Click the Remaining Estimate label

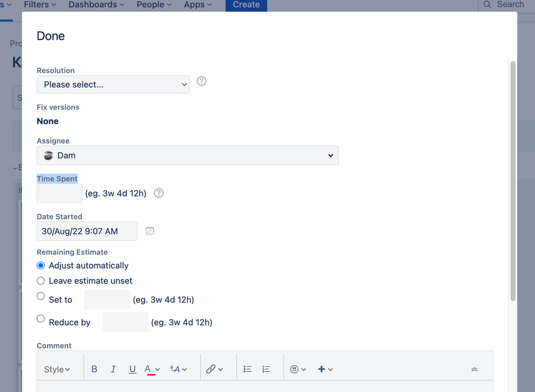pyautogui.click(x=72, y=252)
